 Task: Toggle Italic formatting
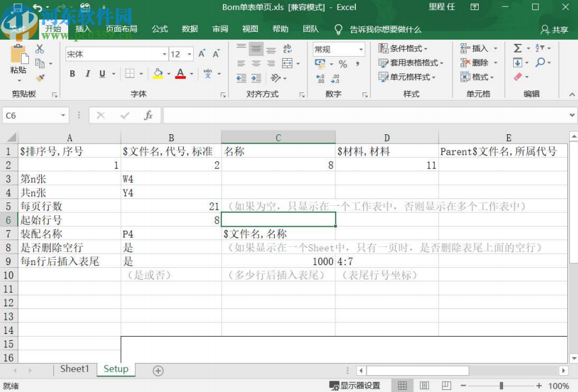click(x=88, y=74)
